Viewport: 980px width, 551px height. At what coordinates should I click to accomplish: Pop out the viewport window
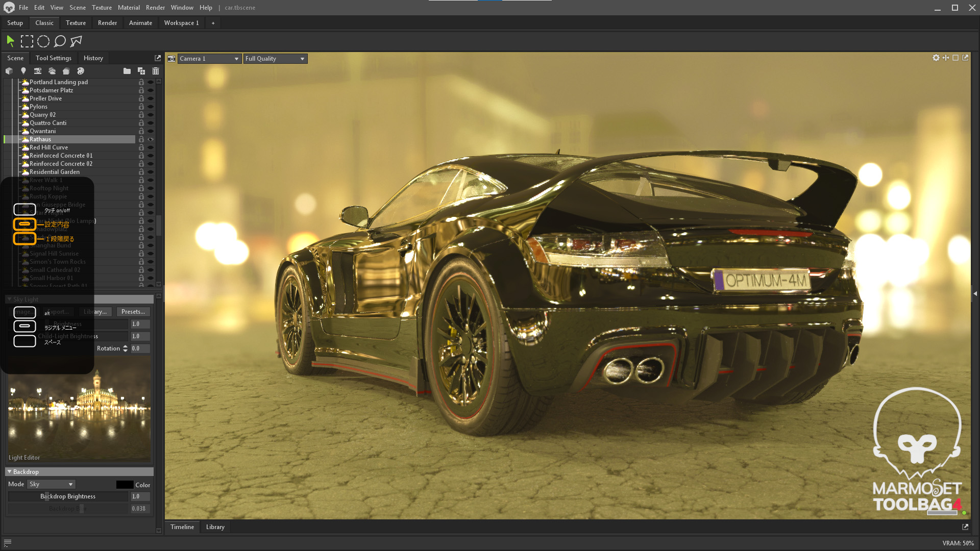click(965, 58)
